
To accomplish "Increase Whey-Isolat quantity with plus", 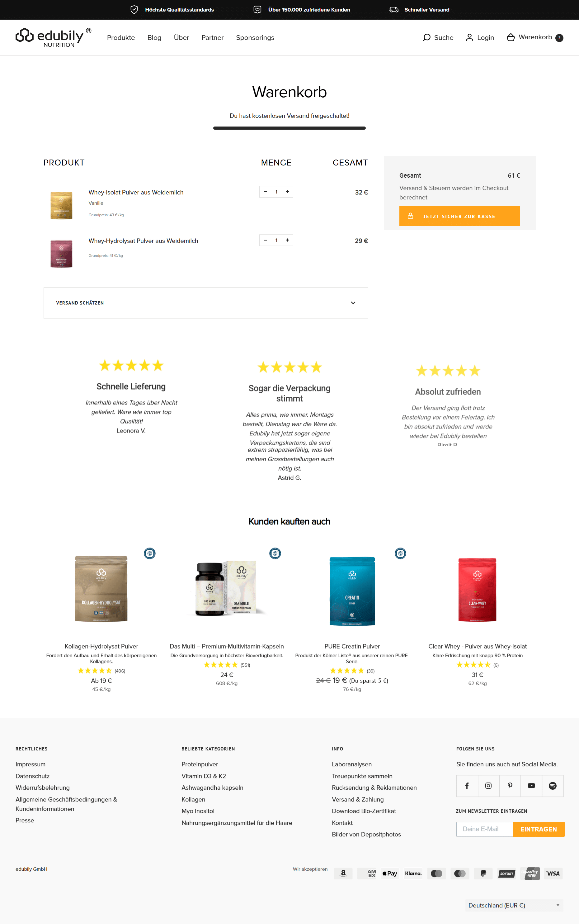I will (288, 192).
